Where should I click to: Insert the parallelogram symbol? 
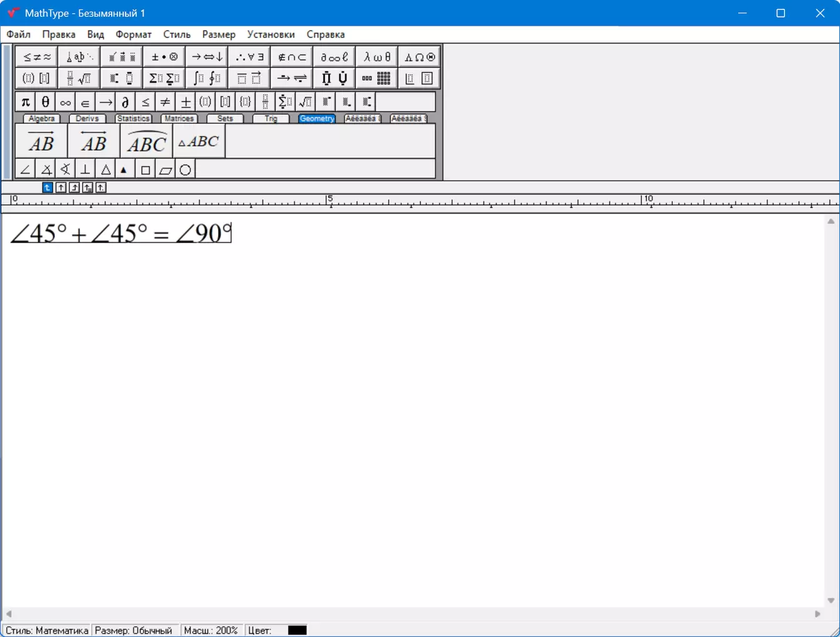166,169
